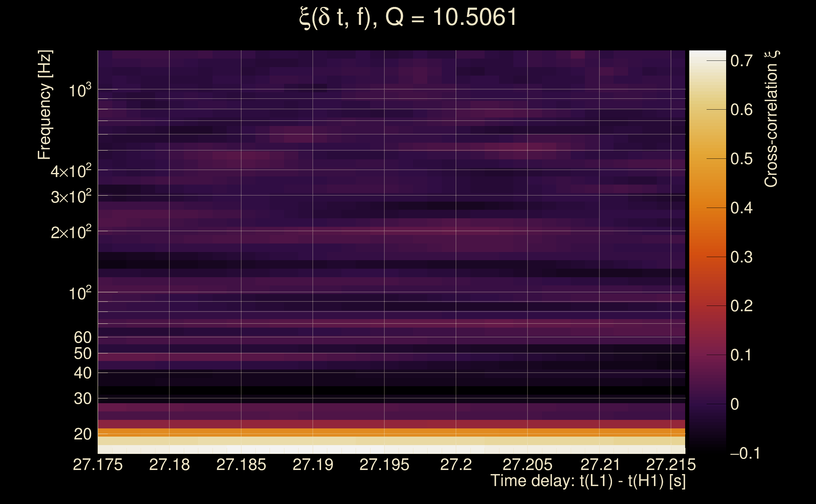The width and height of the screenshot is (816, 504).
Task: Click the 0.2 colorbar tick label
Action: (741, 306)
